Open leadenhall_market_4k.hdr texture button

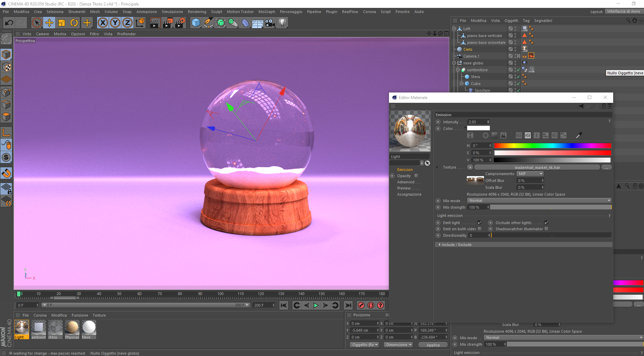tap(537, 168)
